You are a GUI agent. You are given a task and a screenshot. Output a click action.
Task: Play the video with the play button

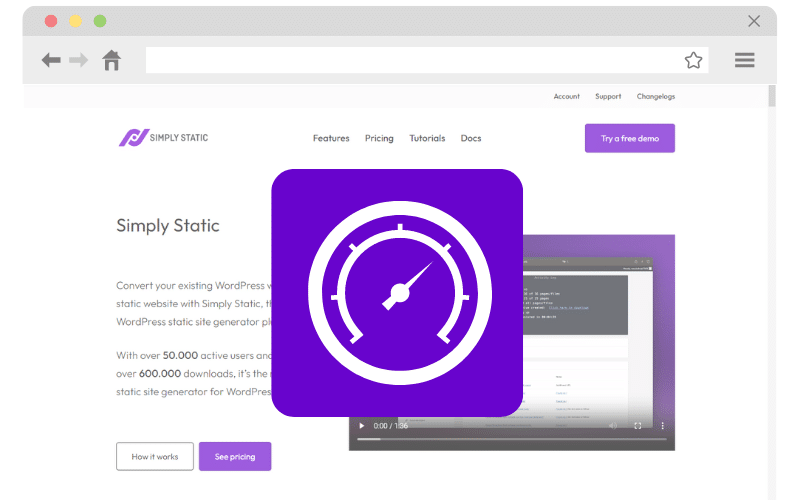point(362,425)
